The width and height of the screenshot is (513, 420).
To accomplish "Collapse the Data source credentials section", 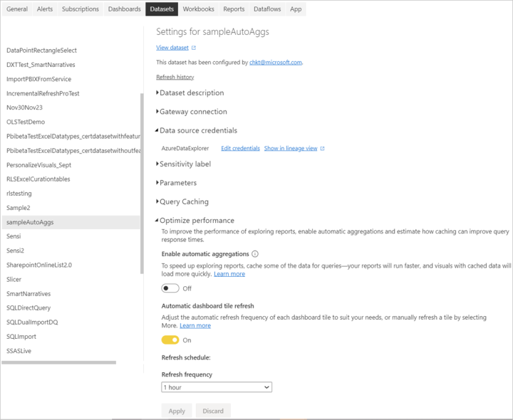I will pyautogui.click(x=197, y=130).
